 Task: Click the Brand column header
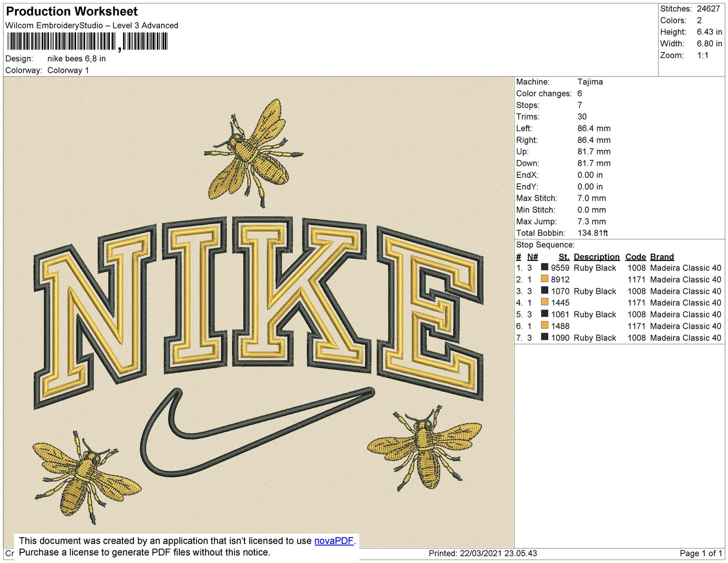tap(661, 257)
